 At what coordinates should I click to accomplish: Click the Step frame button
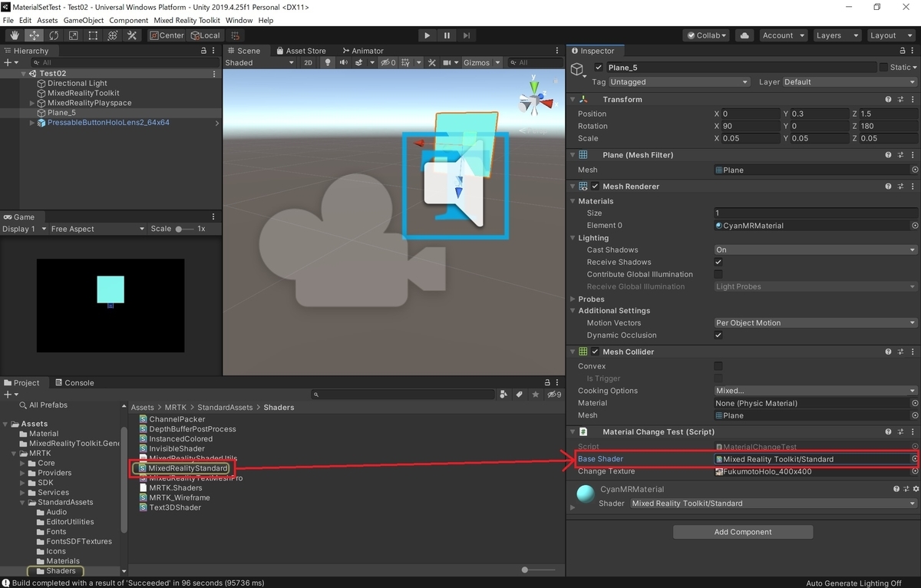[467, 35]
